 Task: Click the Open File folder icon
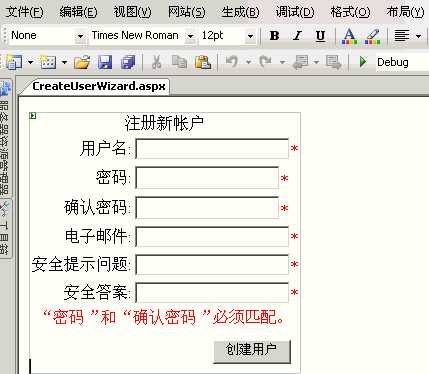point(82,62)
